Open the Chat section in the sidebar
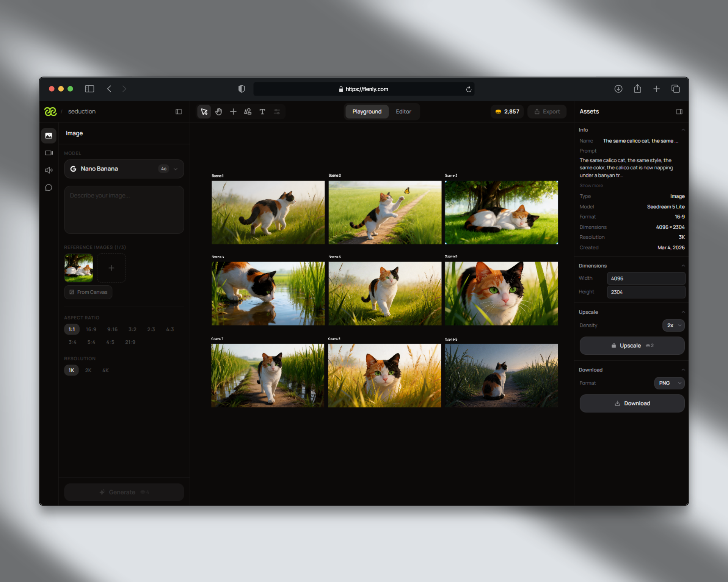 tap(49, 188)
